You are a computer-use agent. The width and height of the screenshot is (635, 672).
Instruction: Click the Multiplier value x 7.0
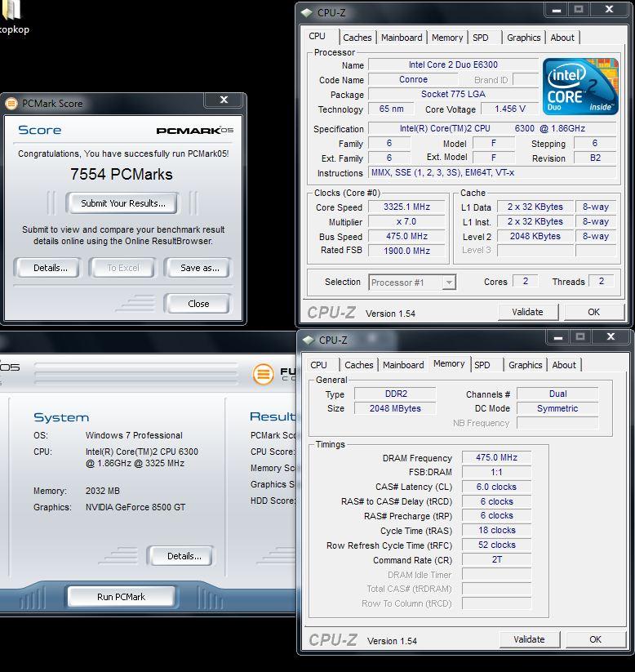(406, 222)
